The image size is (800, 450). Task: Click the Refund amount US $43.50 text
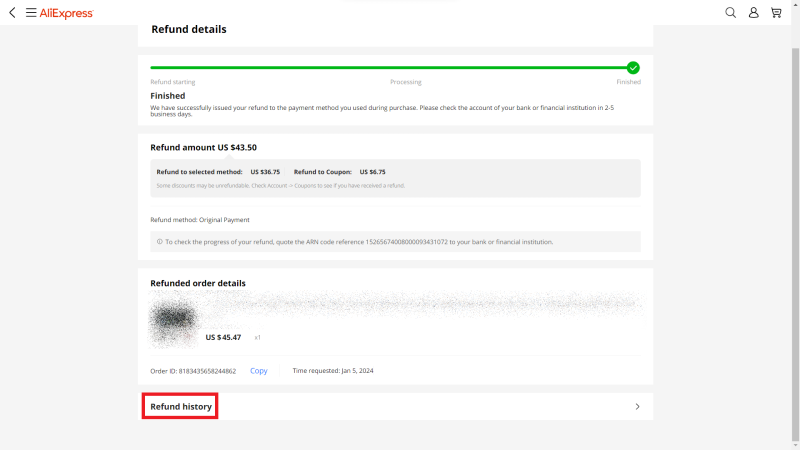(203, 147)
